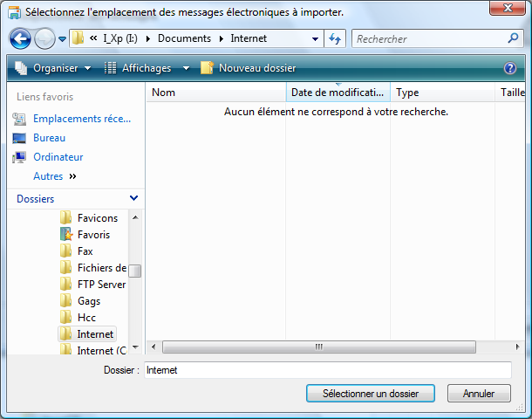Image resolution: width=532 pixels, height=419 pixels.
Task: Select the Hcc folder in tree
Action: 86,318
